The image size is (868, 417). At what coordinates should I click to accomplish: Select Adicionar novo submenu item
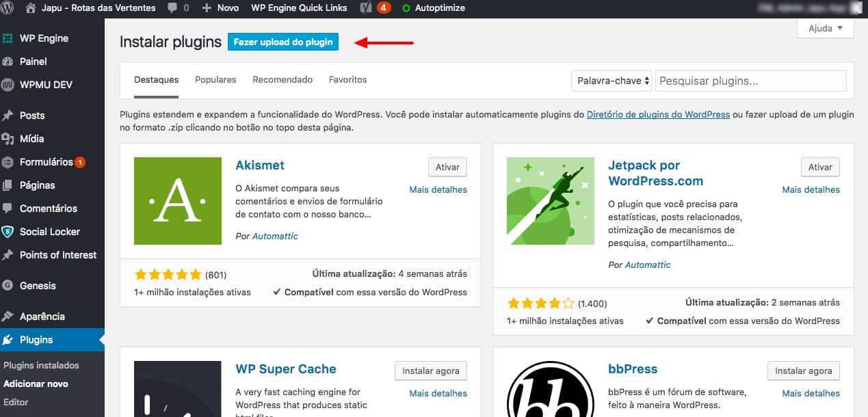(36, 384)
